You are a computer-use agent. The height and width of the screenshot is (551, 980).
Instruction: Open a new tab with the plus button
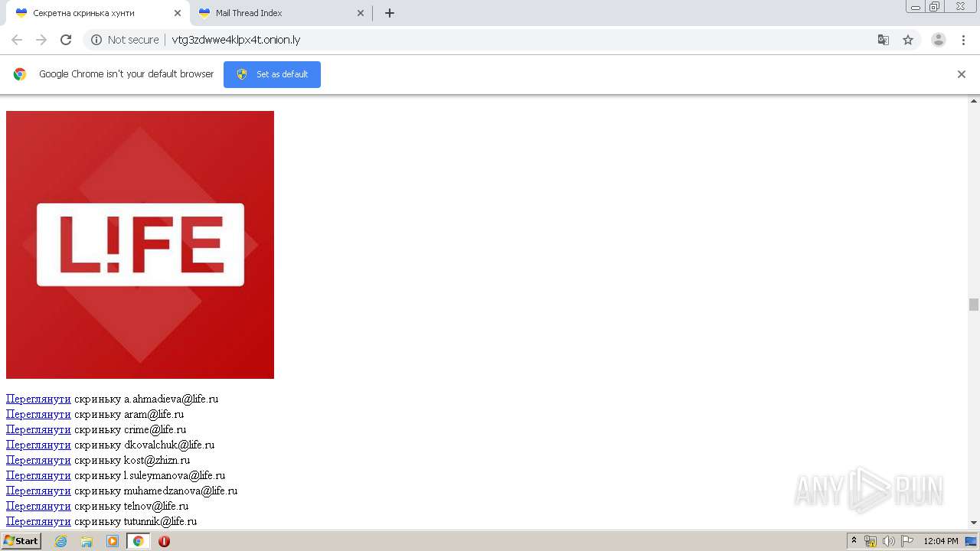pyautogui.click(x=389, y=13)
